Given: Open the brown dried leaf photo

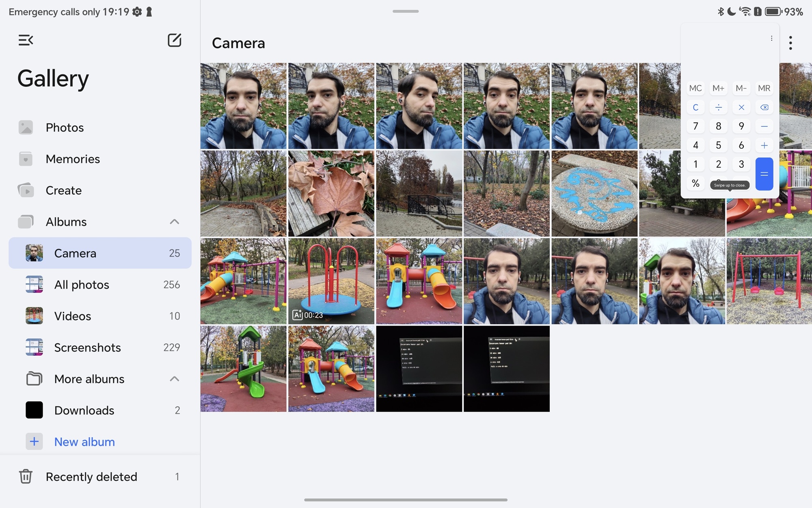Looking at the screenshot, I should coord(331,193).
